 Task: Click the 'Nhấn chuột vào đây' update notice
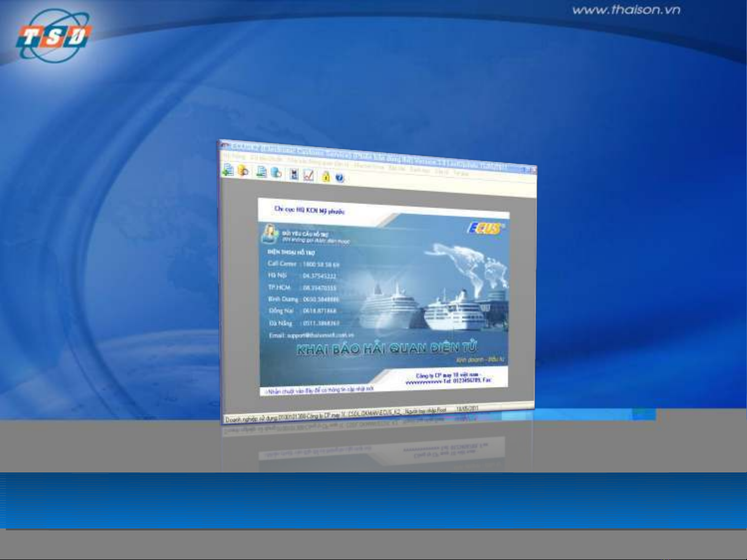(x=319, y=390)
